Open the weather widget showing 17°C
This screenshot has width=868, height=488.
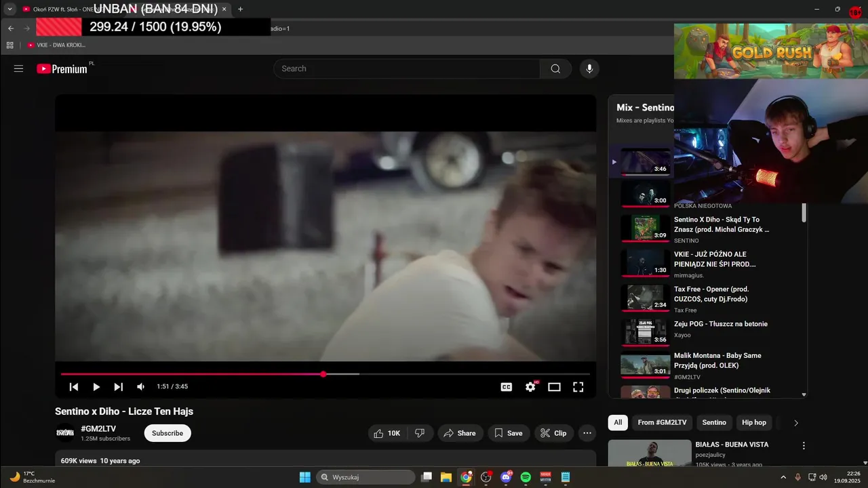tap(32, 477)
